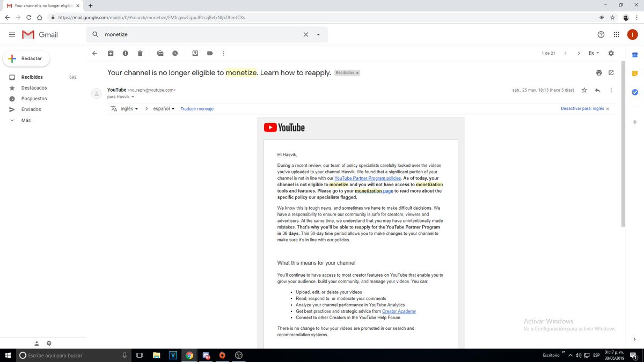Open Gmail settings gear
644x362 pixels.
pyautogui.click(x=611, y=53)
